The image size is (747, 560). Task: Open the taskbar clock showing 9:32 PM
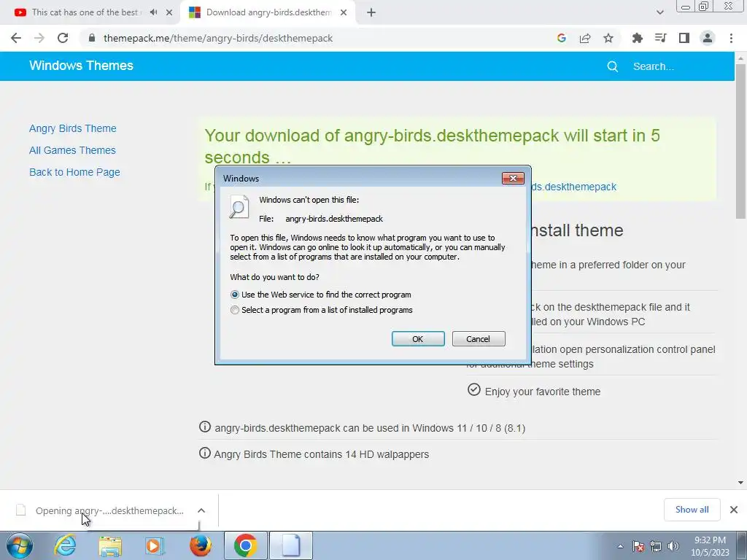710,546
